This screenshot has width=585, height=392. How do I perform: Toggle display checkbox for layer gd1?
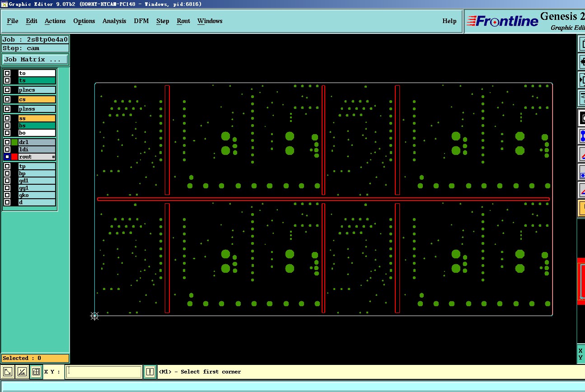point(7,181)
